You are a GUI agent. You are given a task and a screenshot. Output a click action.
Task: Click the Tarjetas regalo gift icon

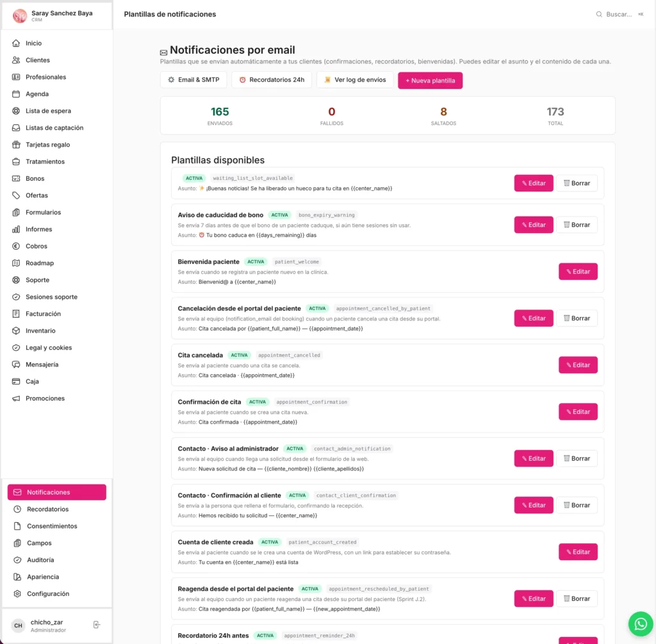point(16,144)
